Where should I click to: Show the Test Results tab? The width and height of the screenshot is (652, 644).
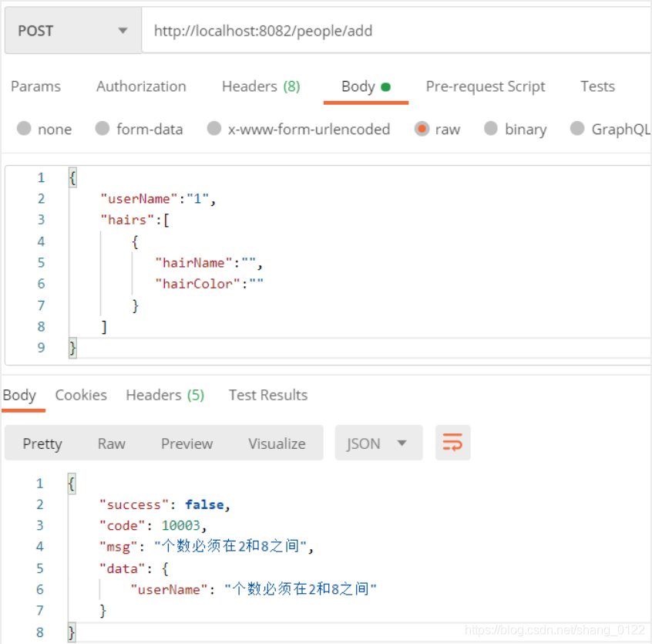point(268,395)
